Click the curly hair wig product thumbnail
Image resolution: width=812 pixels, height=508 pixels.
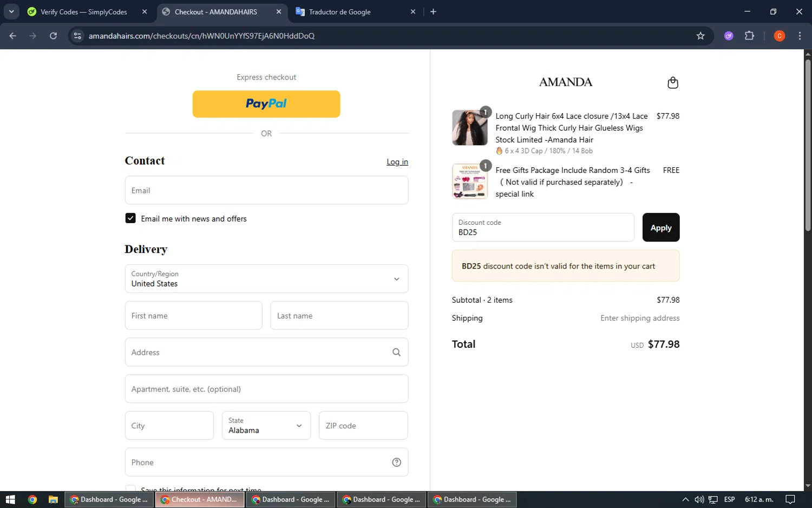click(470, 128)
